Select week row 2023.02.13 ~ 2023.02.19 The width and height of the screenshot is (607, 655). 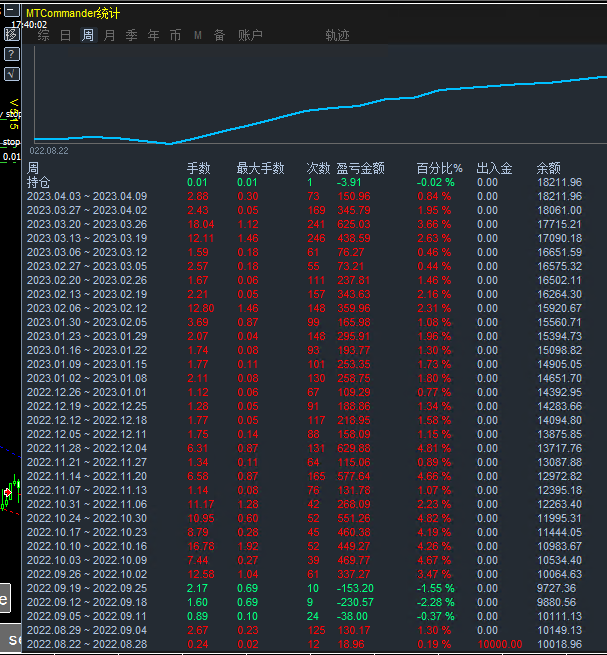point(304,294)
